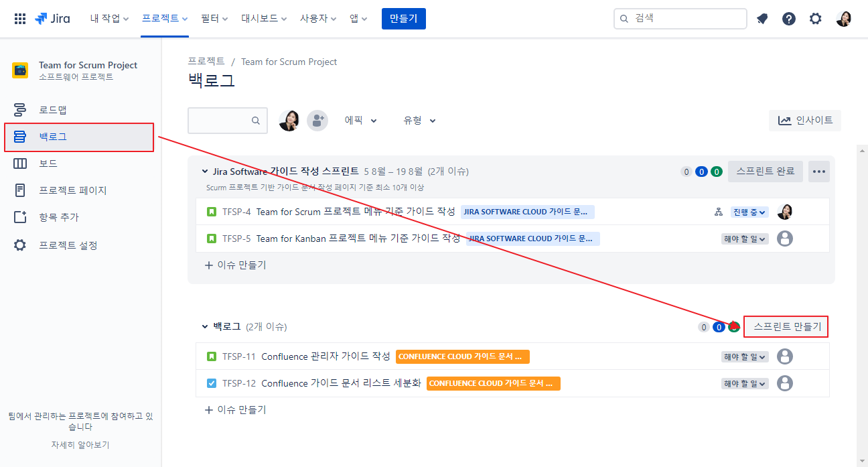Open the 에픽 filter dropdown
Viewport: 868px width, 467px height.
[361, 121]
